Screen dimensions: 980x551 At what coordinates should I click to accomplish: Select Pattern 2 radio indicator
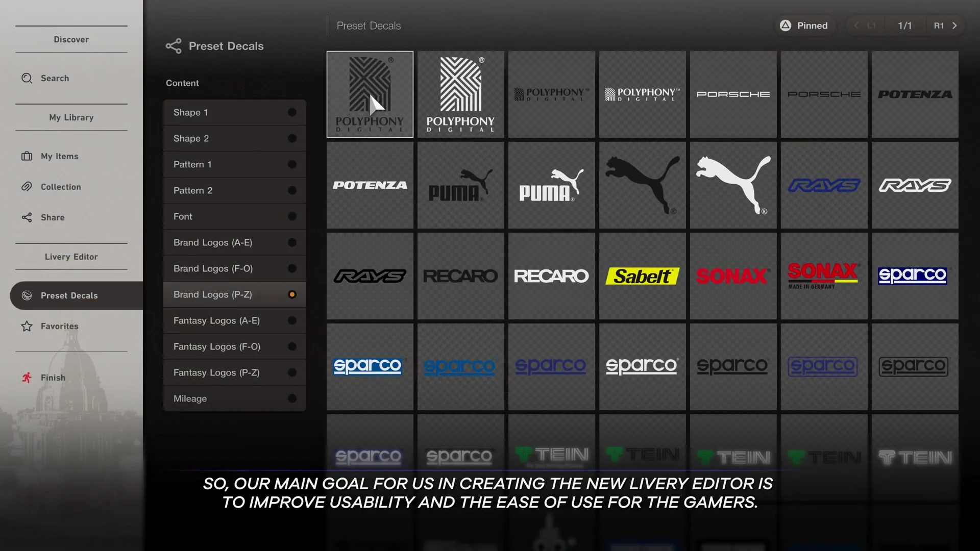292,190
